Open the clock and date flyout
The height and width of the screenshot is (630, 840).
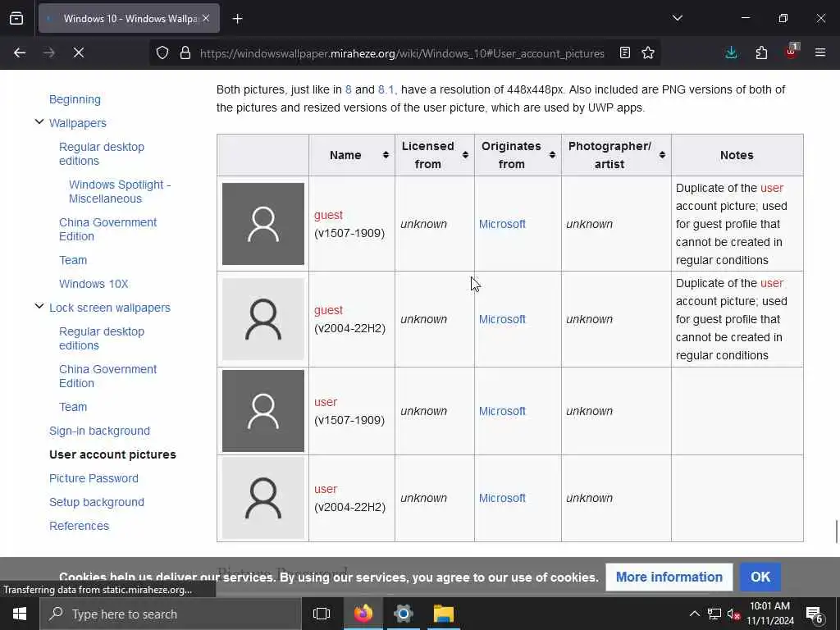(770, 614)
